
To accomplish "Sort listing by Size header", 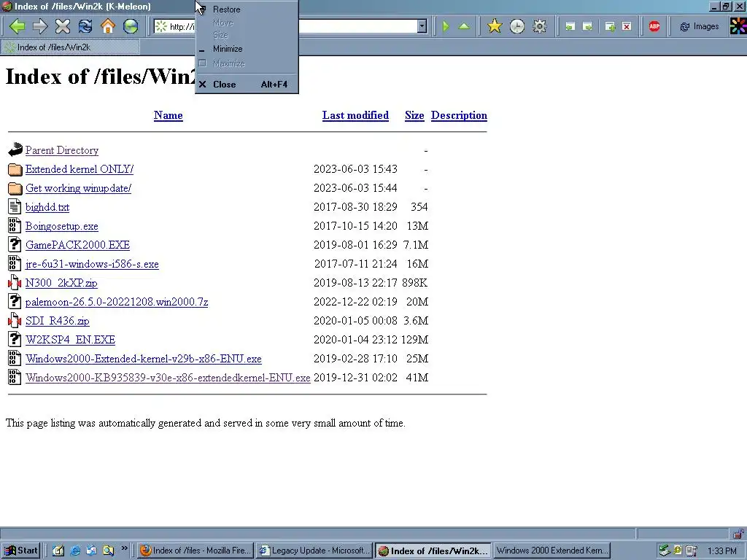I will (x=414, y=115).
